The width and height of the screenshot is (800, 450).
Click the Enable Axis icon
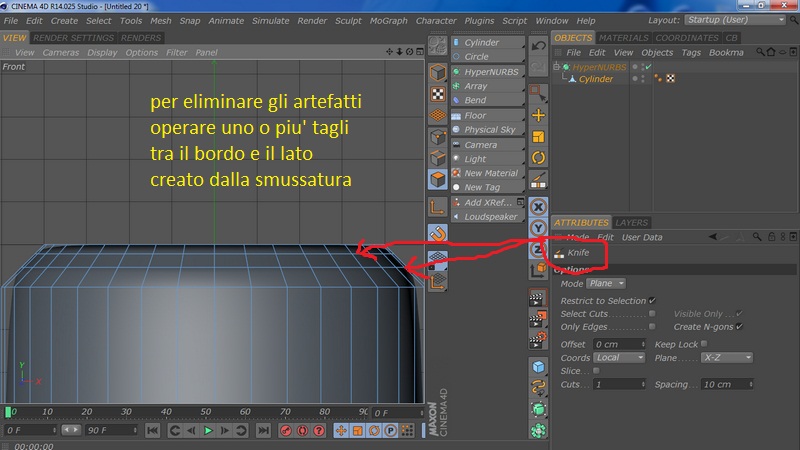[x=438, y=207]
